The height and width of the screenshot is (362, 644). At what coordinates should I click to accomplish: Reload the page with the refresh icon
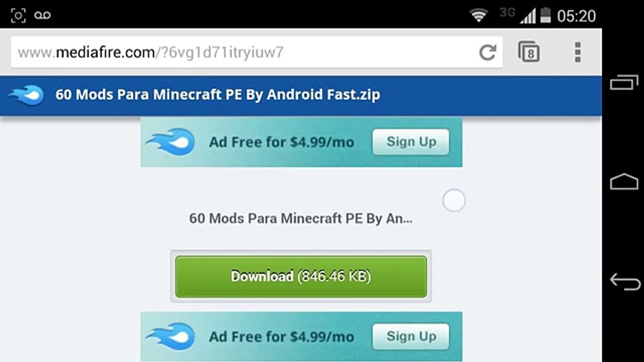click(x=488, y=52)
